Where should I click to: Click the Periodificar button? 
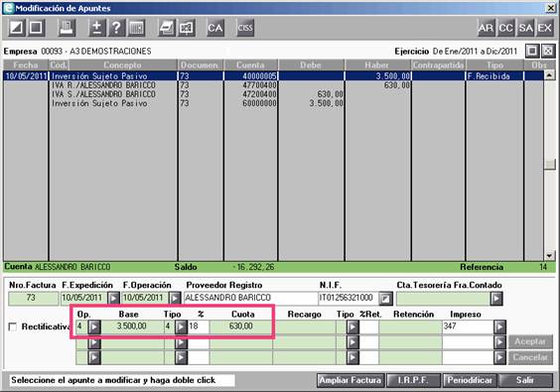pos(470,380)
